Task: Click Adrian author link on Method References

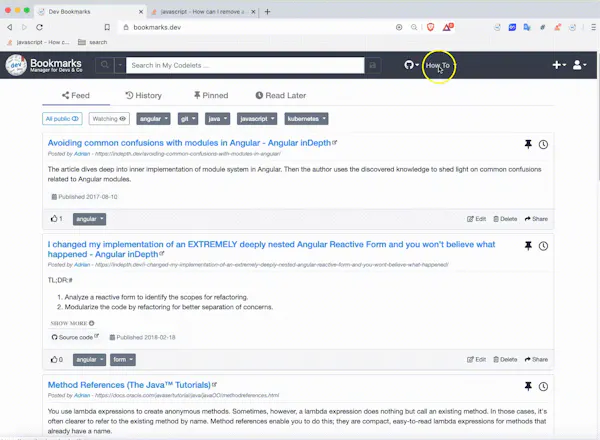Action: tap(82, 395)
